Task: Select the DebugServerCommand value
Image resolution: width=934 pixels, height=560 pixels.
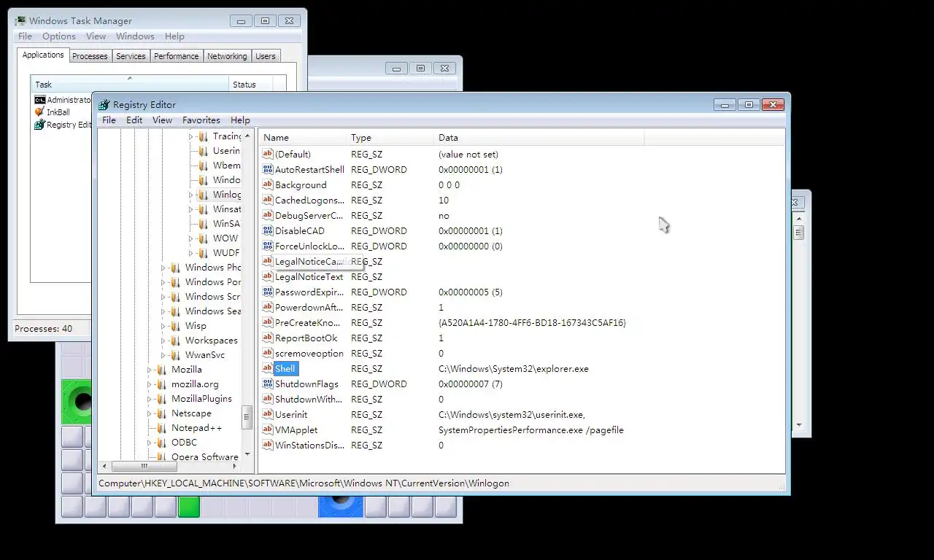Action: pos(309,215)
